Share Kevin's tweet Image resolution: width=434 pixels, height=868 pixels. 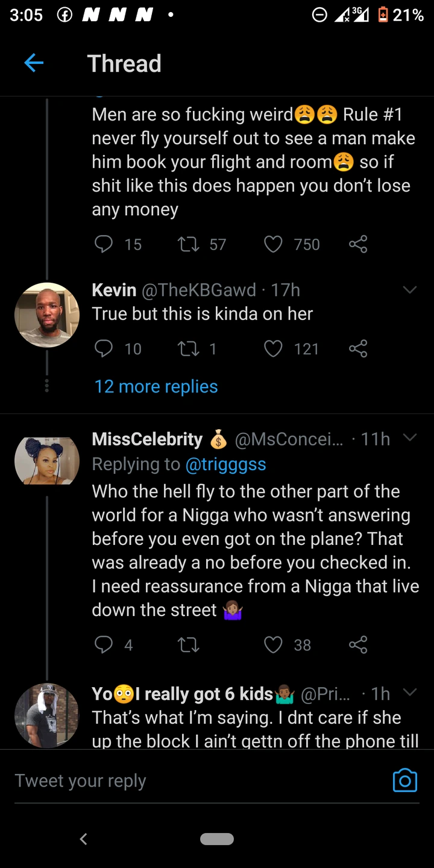(358, 349)
